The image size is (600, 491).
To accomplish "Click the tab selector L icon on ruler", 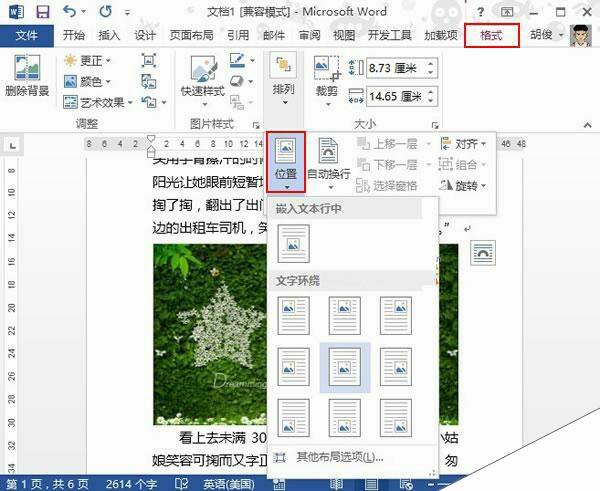I will click(13, 145).
